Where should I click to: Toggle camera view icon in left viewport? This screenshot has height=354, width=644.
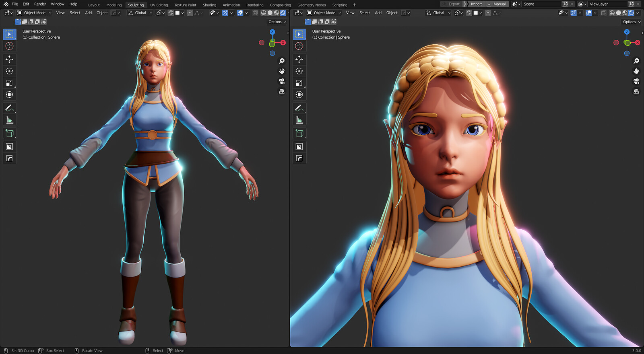tap(282, 81)
